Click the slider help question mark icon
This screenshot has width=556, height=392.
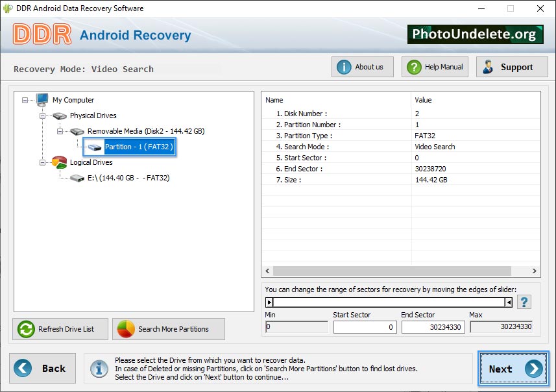click(x=524, y=302)
